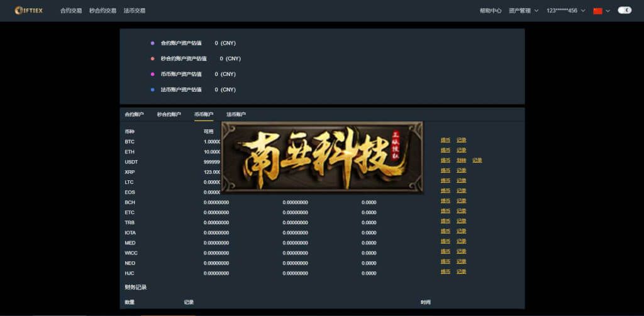Select the WICC currency name
644x316 pixels.
[x=131, y=253]
